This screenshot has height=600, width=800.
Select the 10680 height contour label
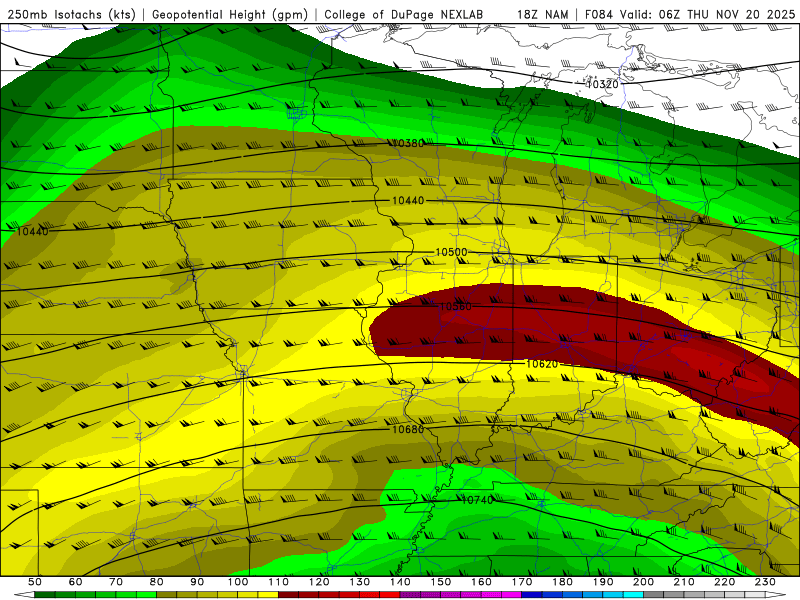408,429
